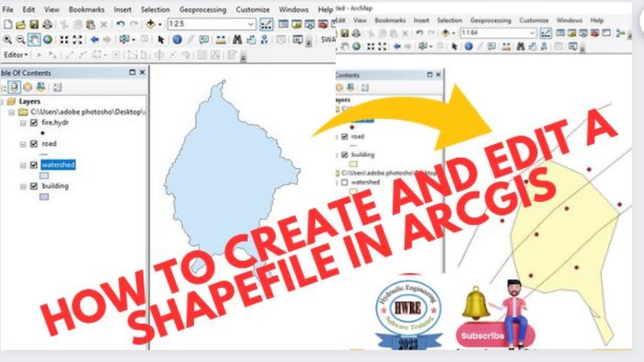Select Zoom In tool in left window

8,40
